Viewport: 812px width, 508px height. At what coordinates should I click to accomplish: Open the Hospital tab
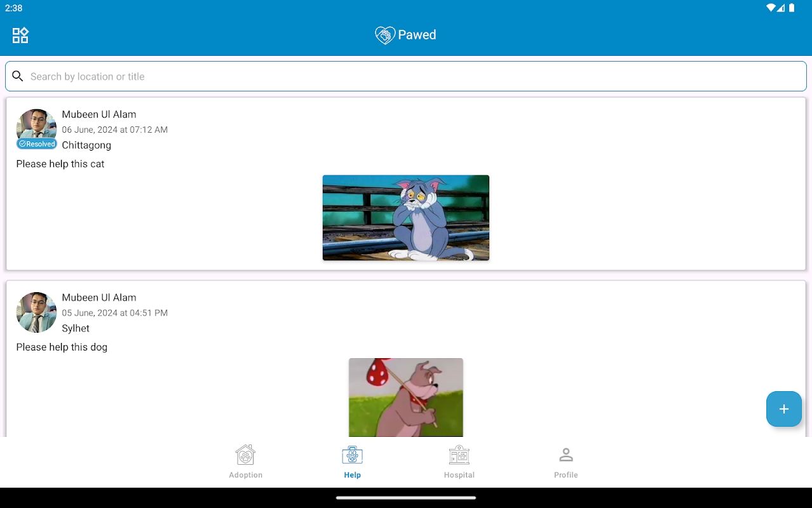(459, 462)
